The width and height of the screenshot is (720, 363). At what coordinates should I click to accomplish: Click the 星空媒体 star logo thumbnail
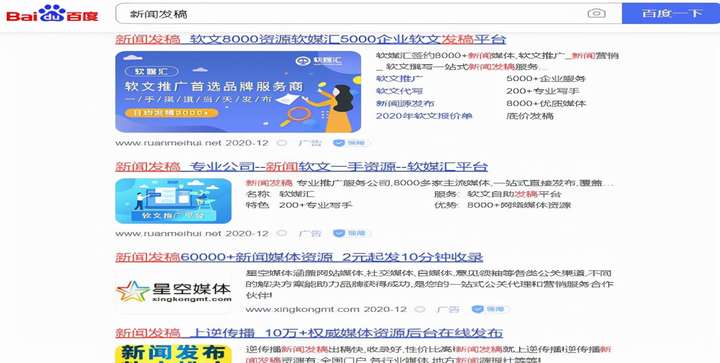click(x=173, y=291)
